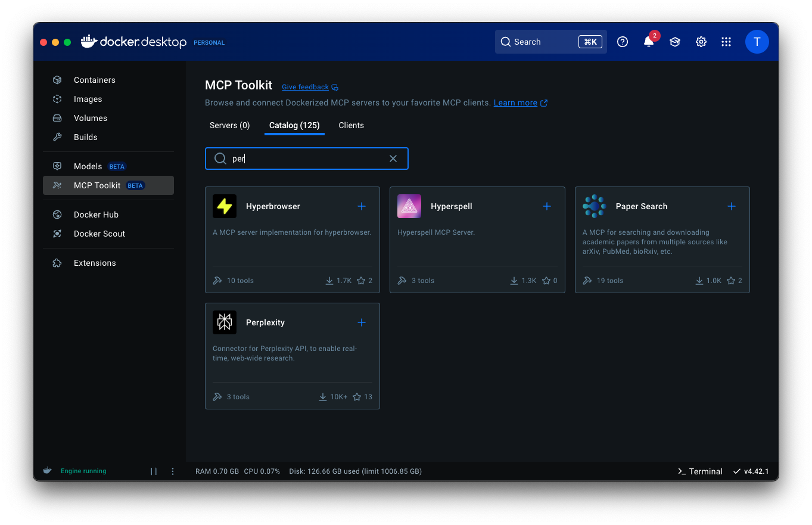Open the Paper Search card title
Image resolution: width=812 pixels, height=525 pixels.
click(x=642, y=206)
